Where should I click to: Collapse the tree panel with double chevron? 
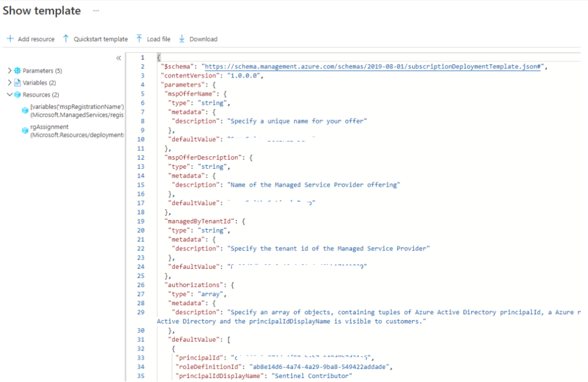118,58
